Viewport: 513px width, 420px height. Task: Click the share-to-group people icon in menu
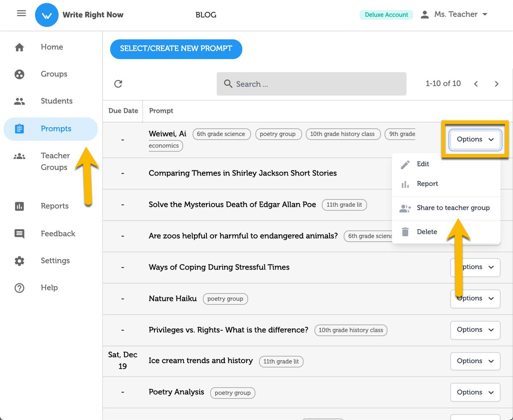pyautogui.click(x=405, y=208)
